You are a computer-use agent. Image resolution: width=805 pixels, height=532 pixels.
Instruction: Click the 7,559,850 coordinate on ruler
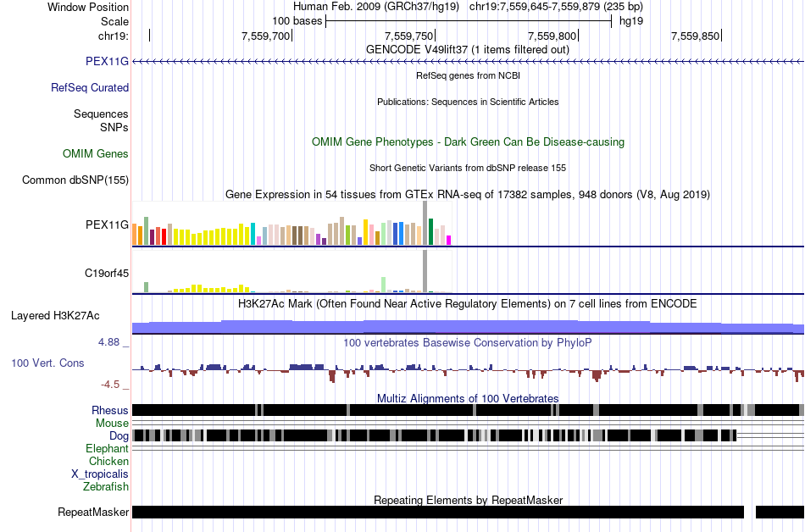coord(695,36)
